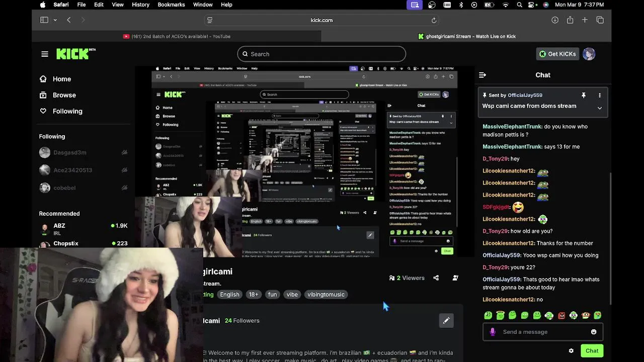This screenshot has width=644, height=362.
Task: Toggle Safari sidebar button
Action: (x=44, y=20)
